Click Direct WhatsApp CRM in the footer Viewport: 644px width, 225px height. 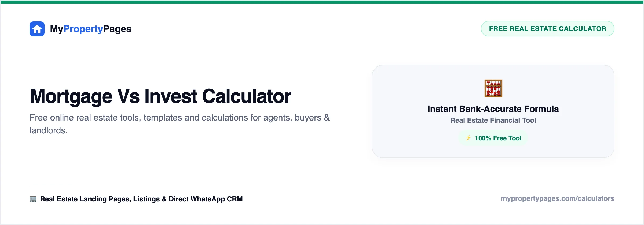tap(206, 199)
